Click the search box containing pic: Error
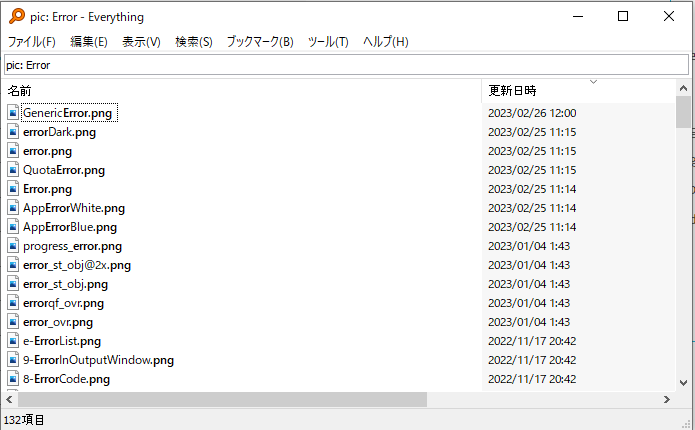Viewport: 695px width, 430px height. [x=346, y=65]
